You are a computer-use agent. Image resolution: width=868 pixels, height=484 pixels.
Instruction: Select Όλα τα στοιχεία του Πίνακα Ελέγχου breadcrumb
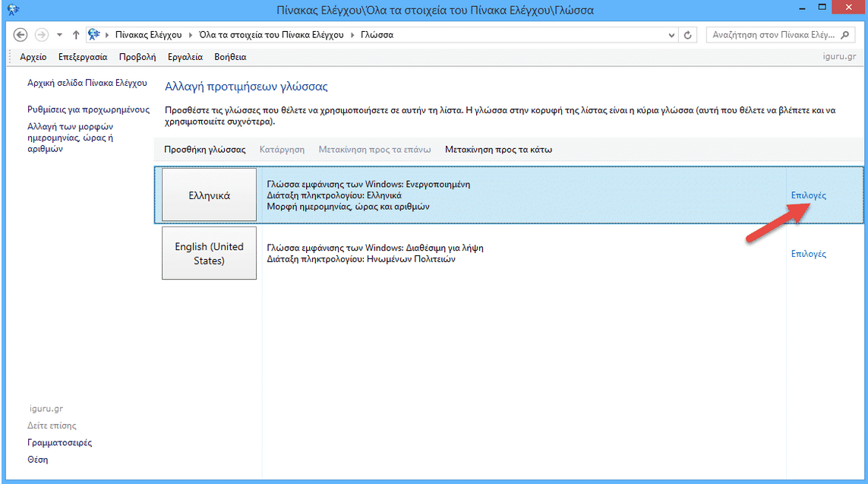pyautogui.click(x=271, y=35)
